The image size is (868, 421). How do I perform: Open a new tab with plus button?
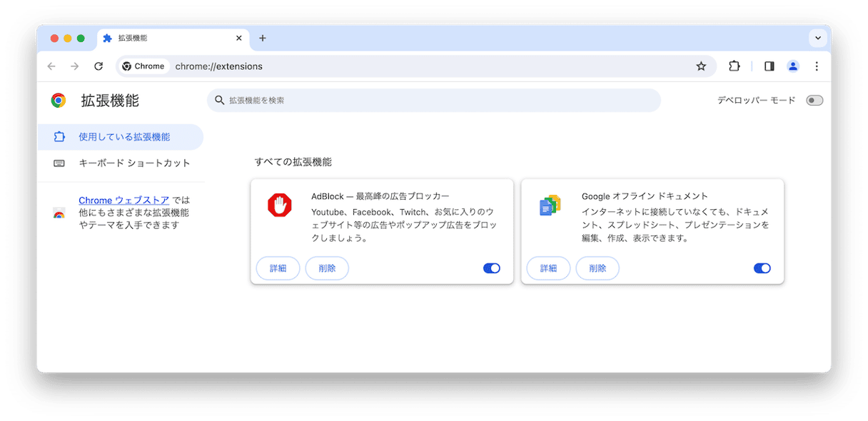point(262,39)
